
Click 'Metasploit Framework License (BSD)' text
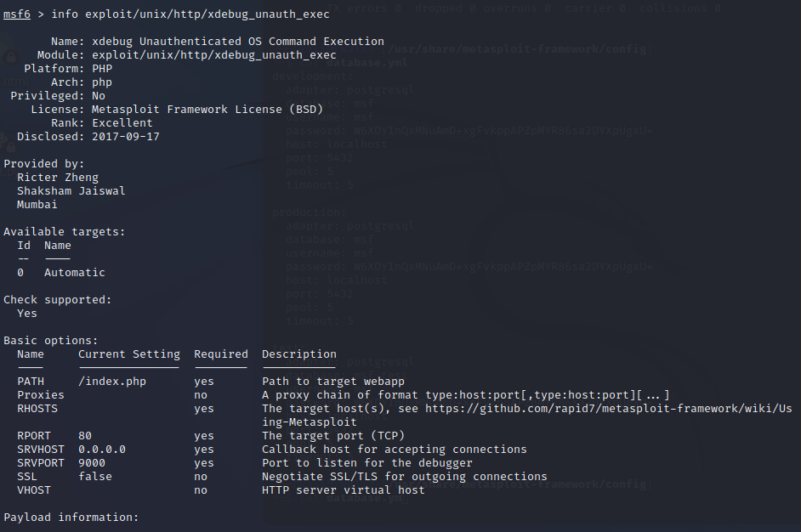207,110
